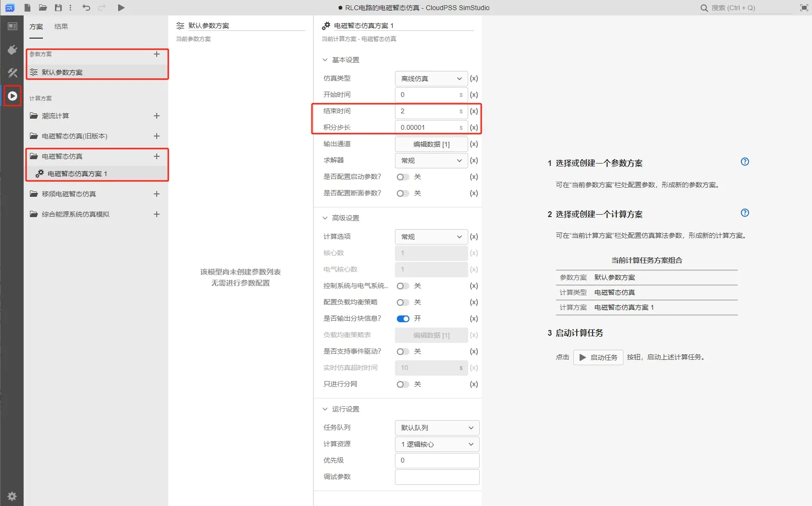The height and width of the screenshot is (506, 812).
Task: Toggle 是否配置启动参数? switch
Action: coord(403,177)
